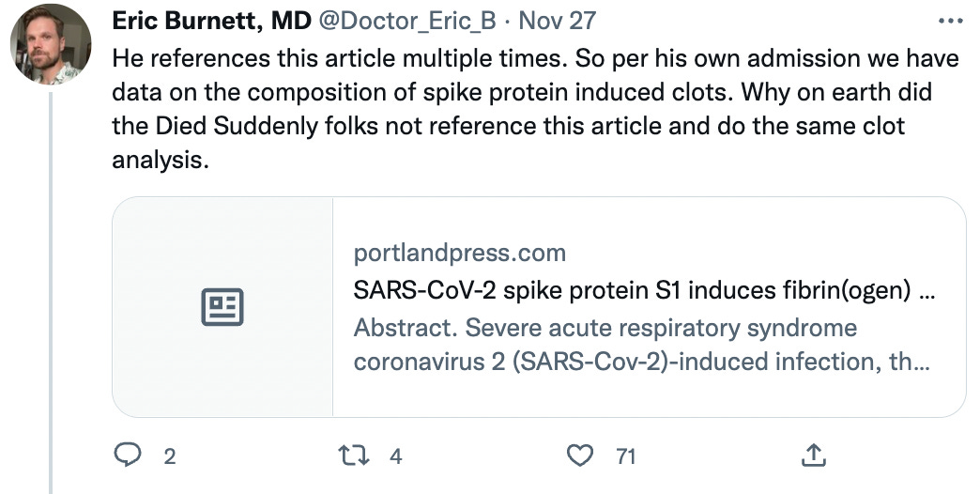This screenshot has width=980, height=494.
Task: Click the reply speech bubble icon
Action: pos(127,455)
